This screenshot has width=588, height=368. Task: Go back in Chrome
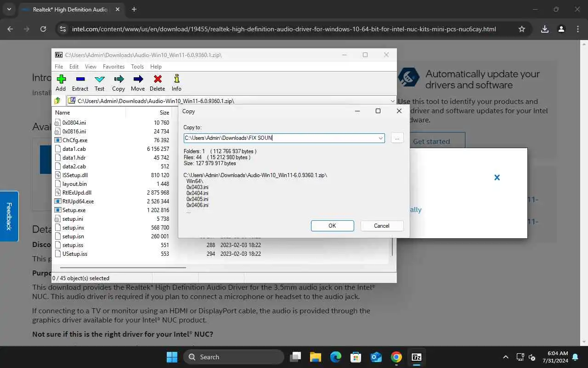[11, 29]
